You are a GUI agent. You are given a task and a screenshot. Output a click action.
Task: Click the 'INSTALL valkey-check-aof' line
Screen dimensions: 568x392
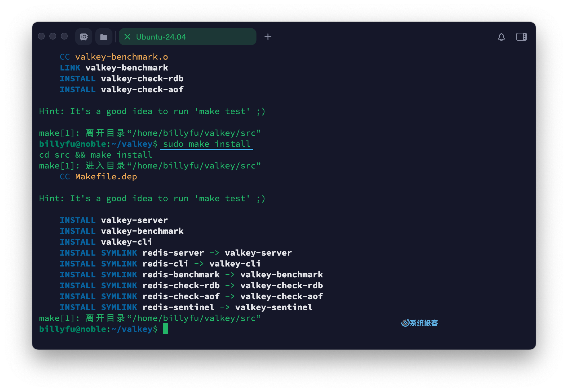coord(122,89)
